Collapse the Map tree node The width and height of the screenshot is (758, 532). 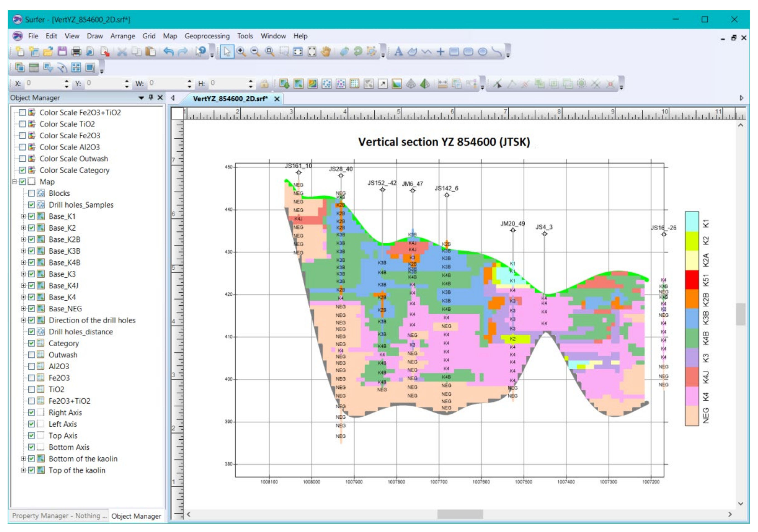14,182
